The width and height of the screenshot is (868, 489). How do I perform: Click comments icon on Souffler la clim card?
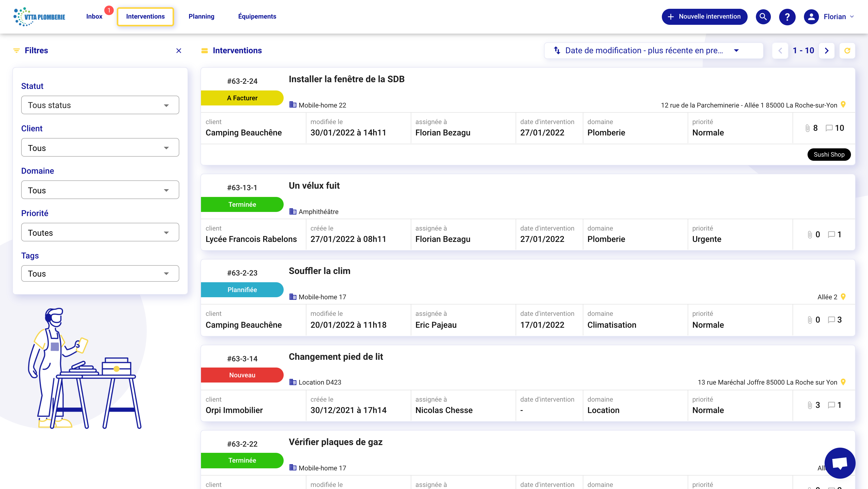(x=831, y=320)
